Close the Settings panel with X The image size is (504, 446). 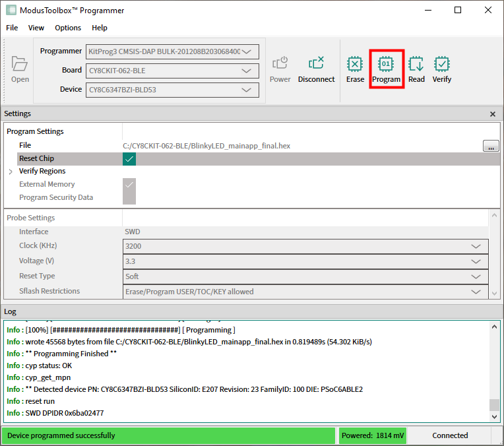click(492, 114)
